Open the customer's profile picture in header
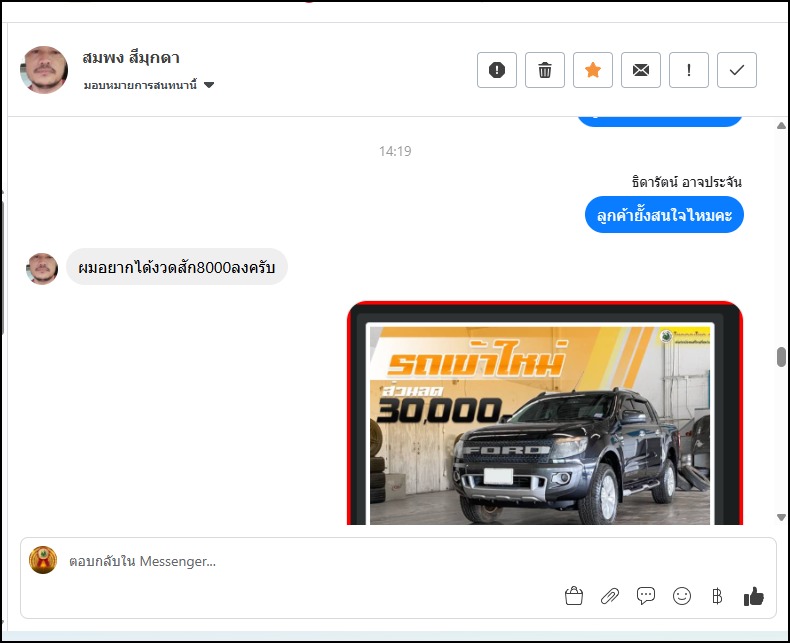The image size is (790, 643). (44, 70)
